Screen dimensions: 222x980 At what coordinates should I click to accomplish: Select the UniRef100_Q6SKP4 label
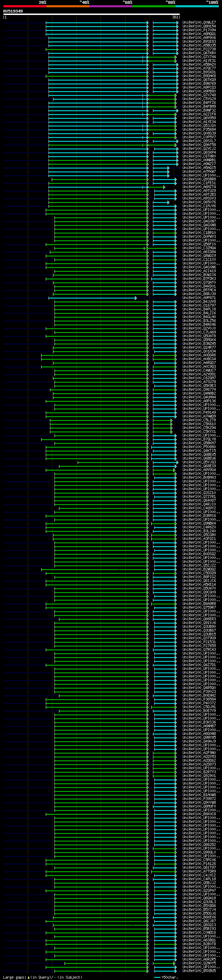click(x=199, y=152)
